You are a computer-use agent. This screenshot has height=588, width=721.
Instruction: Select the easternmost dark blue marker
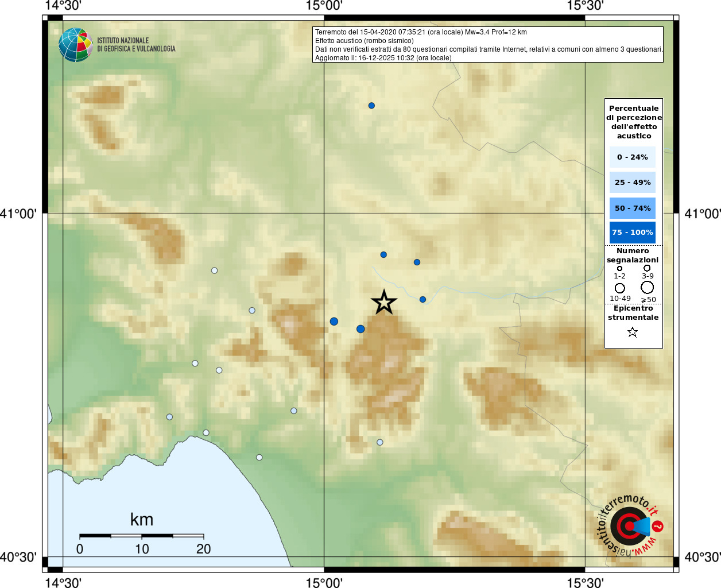pyautogui.click(x=422, y=299)
